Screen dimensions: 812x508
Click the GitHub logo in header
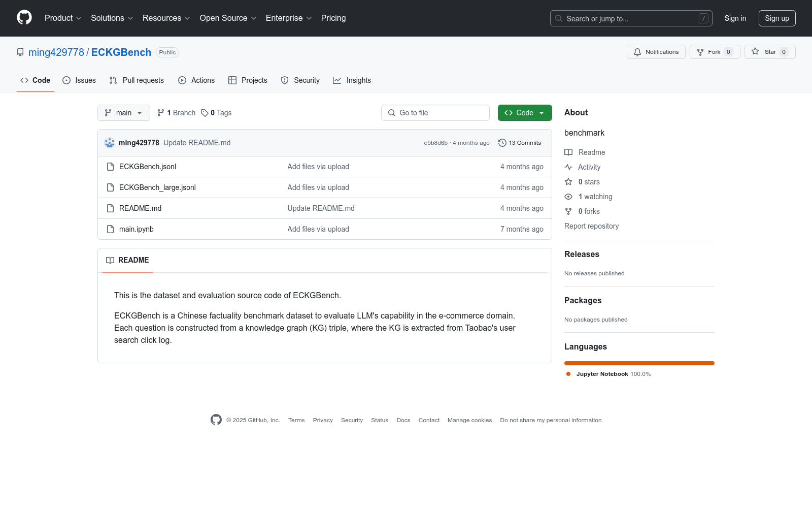tap(24, 18)
